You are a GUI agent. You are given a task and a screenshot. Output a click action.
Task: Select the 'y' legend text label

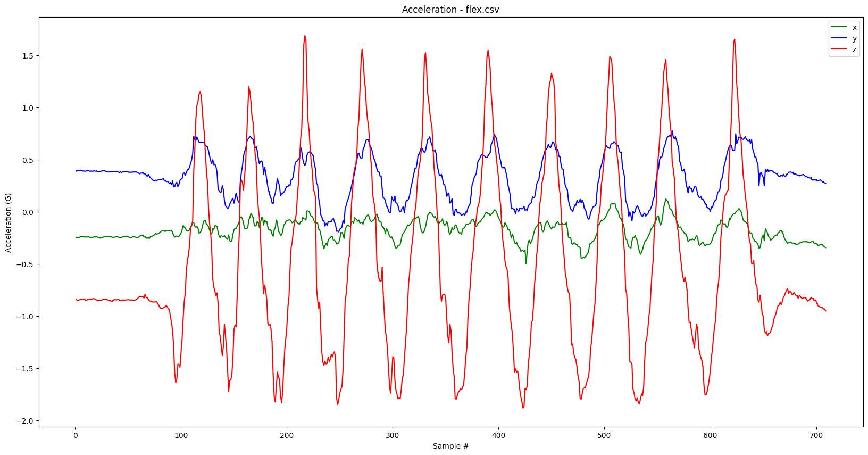[x=855, y=38]
